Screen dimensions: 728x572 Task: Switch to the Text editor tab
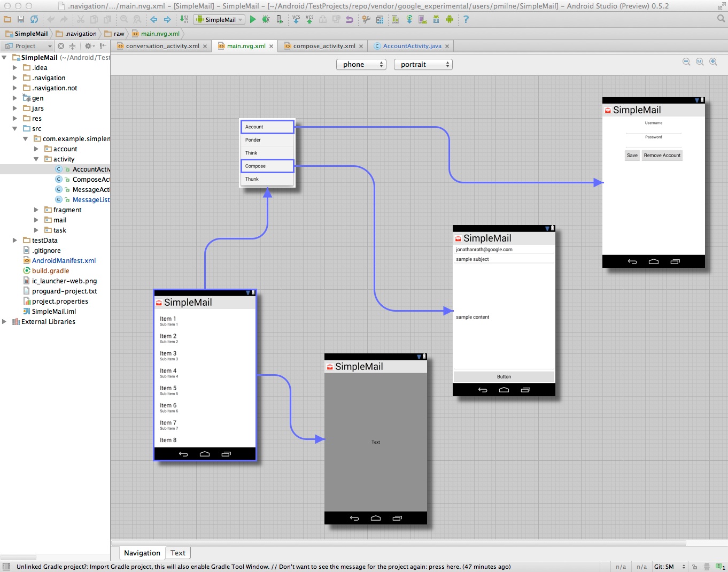tap(178, 553)
